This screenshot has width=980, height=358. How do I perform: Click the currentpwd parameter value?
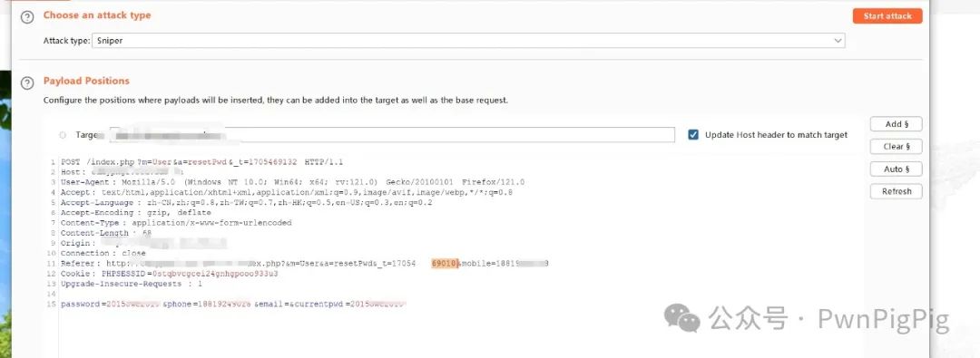377,305
